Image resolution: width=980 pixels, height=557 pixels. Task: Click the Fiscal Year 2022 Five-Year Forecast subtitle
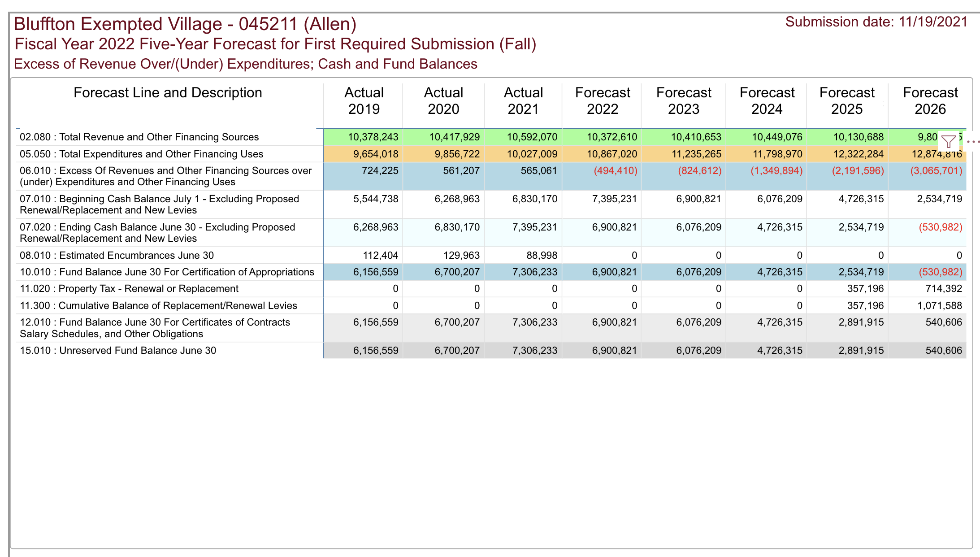tap(275, 44)
